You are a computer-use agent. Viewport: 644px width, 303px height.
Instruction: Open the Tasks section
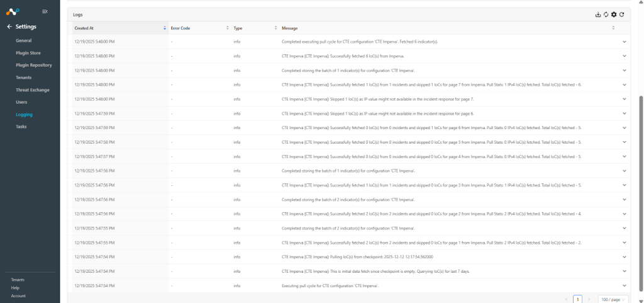coord(21,127)
